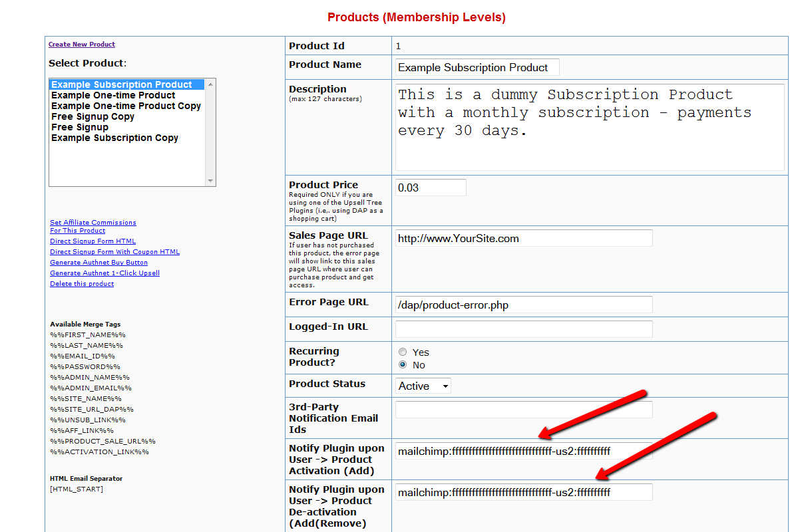Click Generate Authnet 1-Click Upsell link
This screenshot has height=532, width=790.
click(x=104, y=273)
